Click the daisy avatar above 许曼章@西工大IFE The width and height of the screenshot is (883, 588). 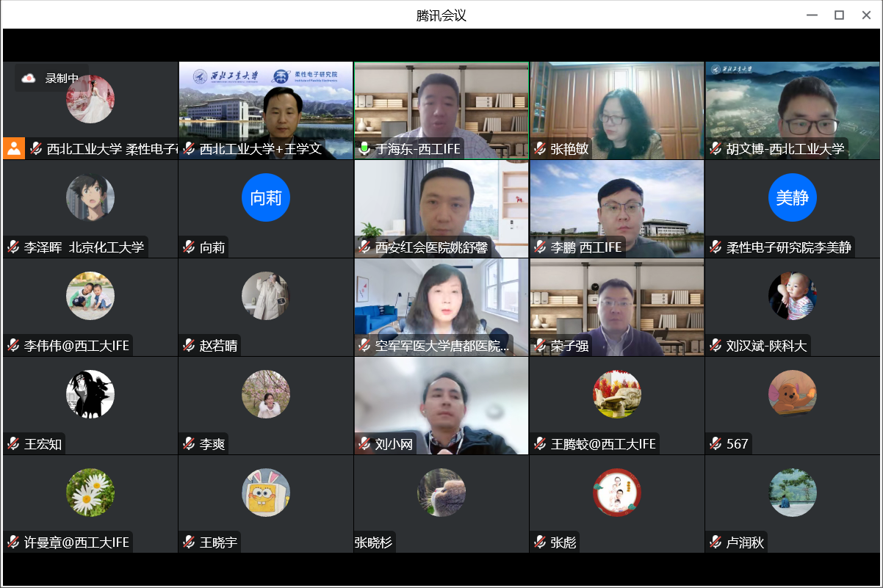(90, 493)
